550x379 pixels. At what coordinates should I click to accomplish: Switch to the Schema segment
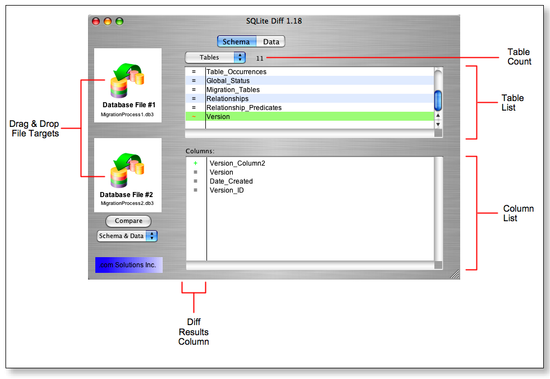point(236,41)
